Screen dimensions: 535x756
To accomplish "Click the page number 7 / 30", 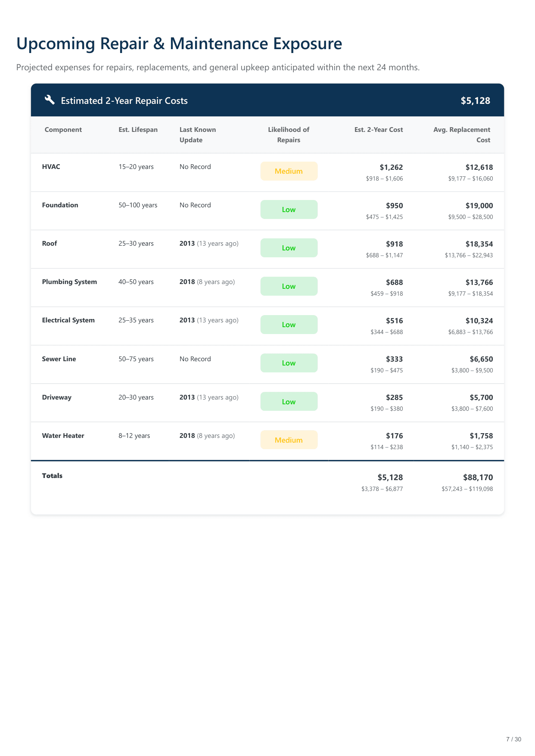I will 513,739.
